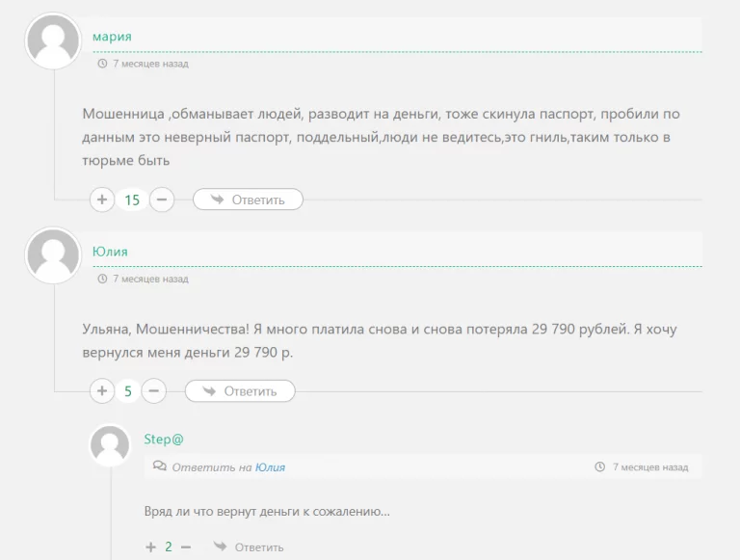Click Юлия's '7 месяцев назад' timestamp

150,280
